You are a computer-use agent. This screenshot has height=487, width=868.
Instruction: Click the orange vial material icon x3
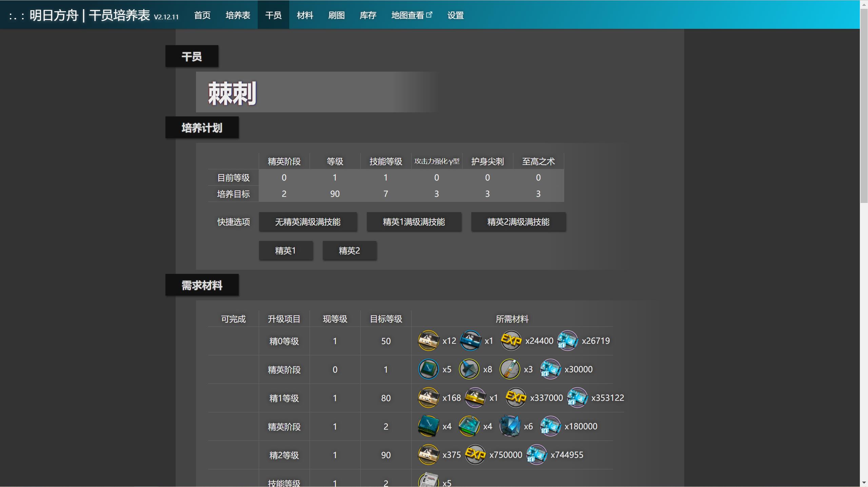(x=510, y=369)
